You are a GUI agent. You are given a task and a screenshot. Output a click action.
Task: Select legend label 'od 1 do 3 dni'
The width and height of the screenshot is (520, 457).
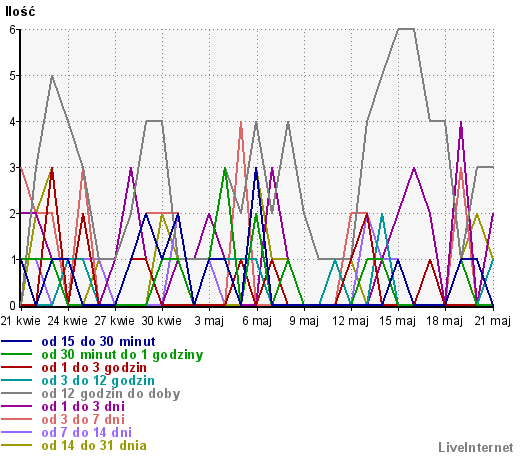click(83, 407)
